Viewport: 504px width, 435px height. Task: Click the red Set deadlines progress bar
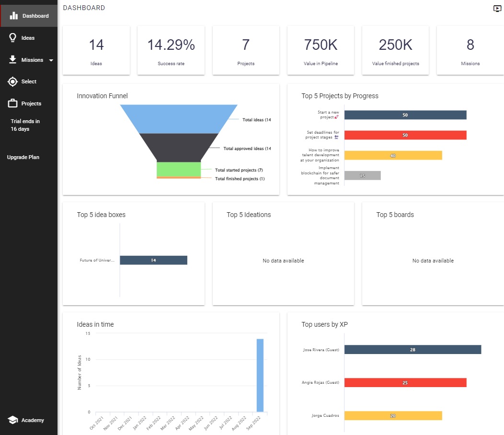[x=405, y=135]
